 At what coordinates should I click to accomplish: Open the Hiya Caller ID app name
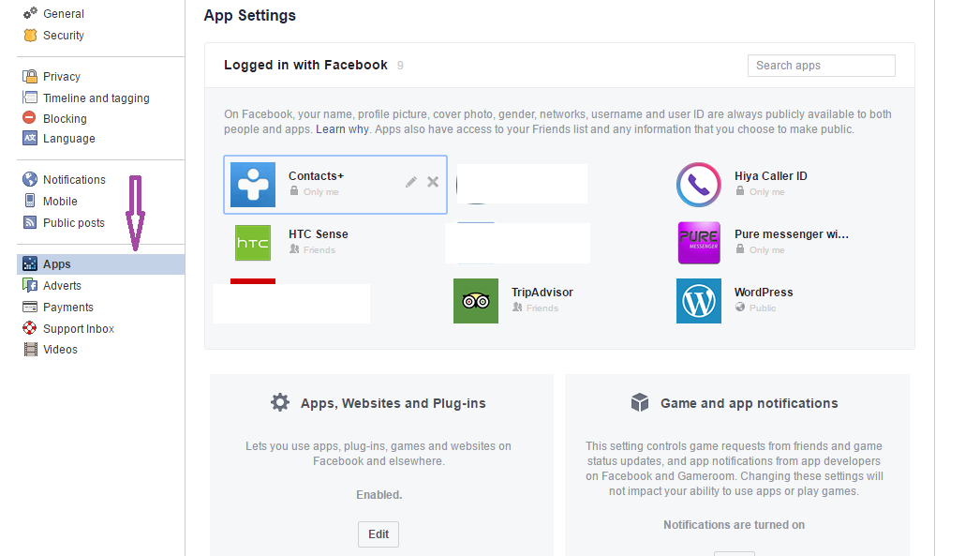click(x=771, y=176)
